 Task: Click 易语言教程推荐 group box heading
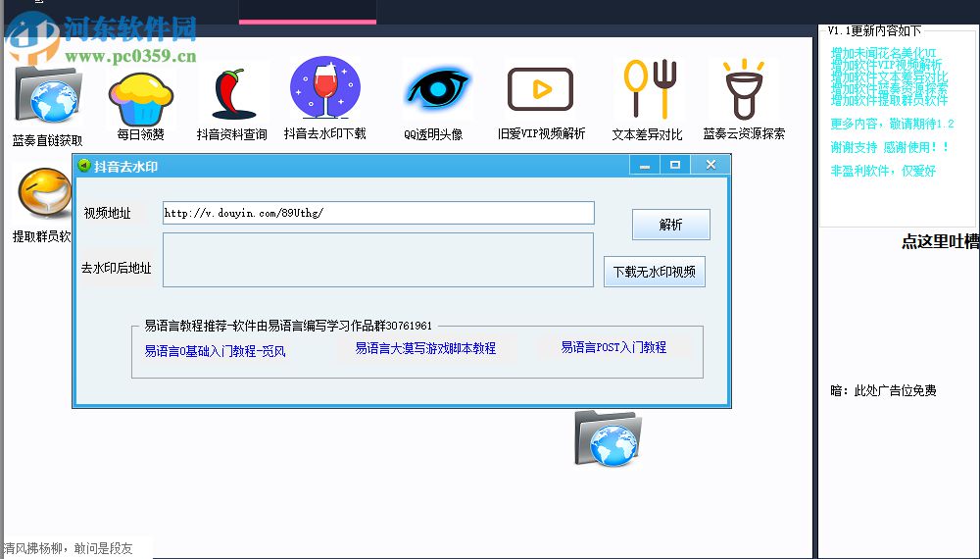point(288,326)
